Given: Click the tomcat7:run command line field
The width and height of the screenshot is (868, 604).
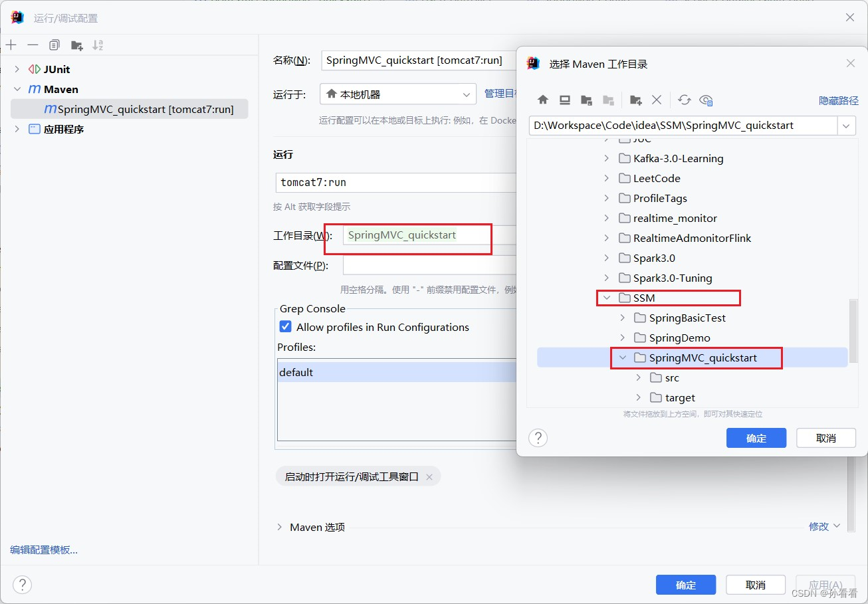Looking at the screenshot, I should click(396, 182).
